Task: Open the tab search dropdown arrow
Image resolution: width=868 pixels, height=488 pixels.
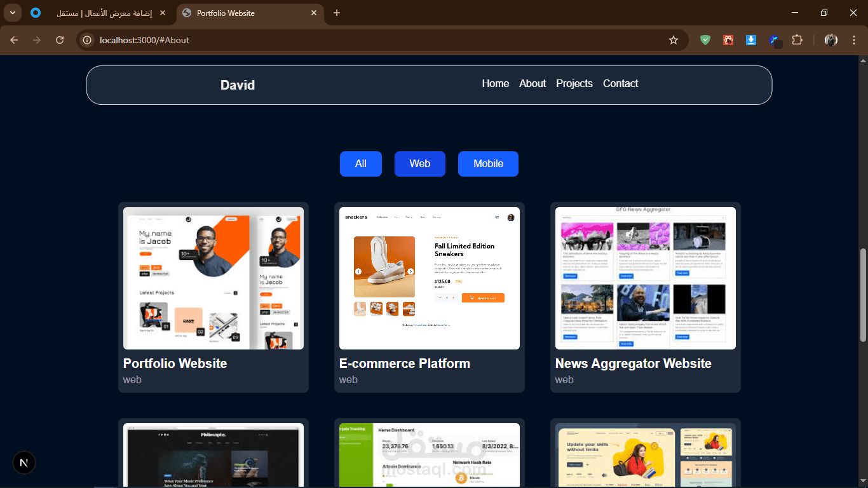Action: point(12,13)
